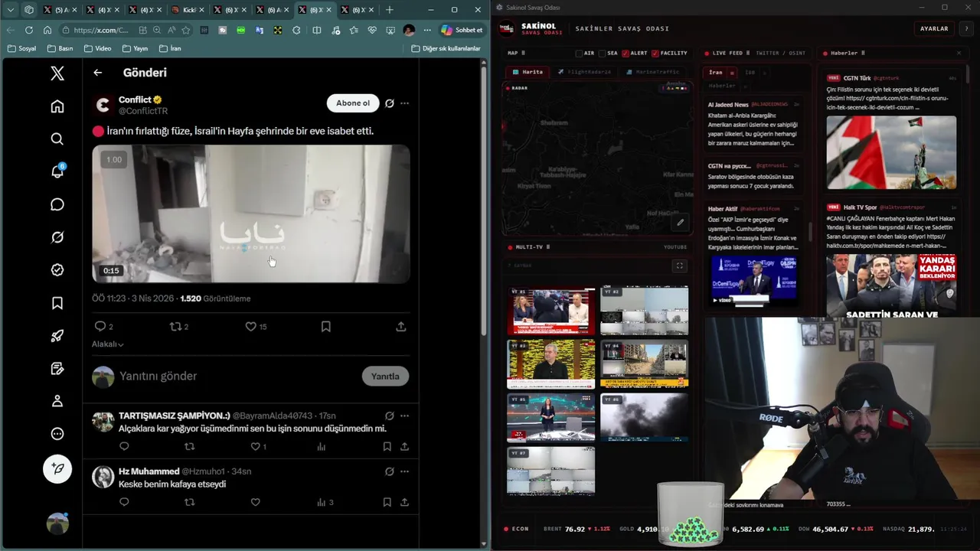The image size is (980, 551).
Task: Open the Conflict profile name link
Action: pyautogui.click(x=135, y=99)
